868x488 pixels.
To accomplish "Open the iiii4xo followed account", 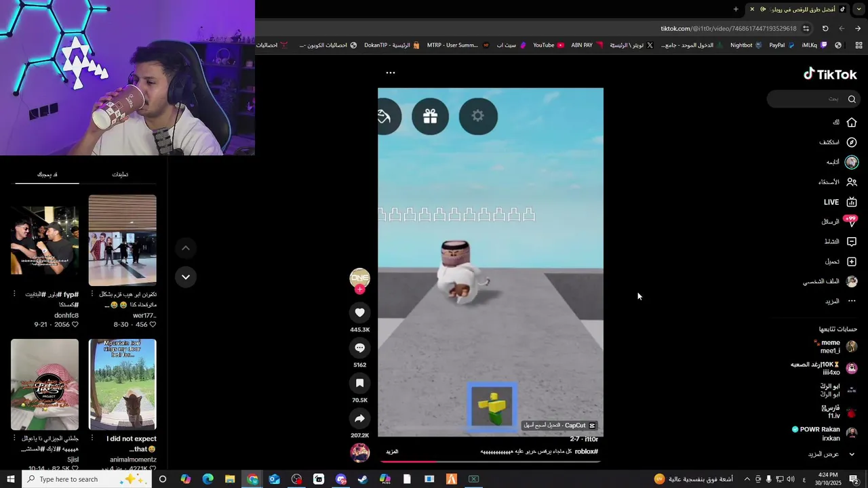I will (825, 369).
